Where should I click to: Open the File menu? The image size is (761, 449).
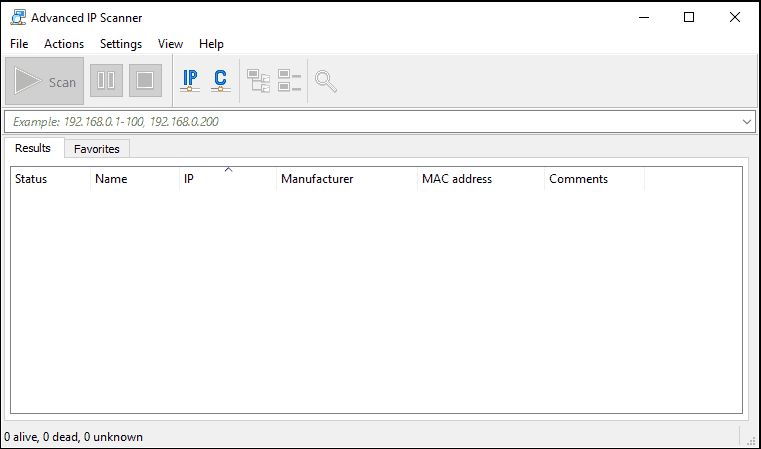(19, 44)
